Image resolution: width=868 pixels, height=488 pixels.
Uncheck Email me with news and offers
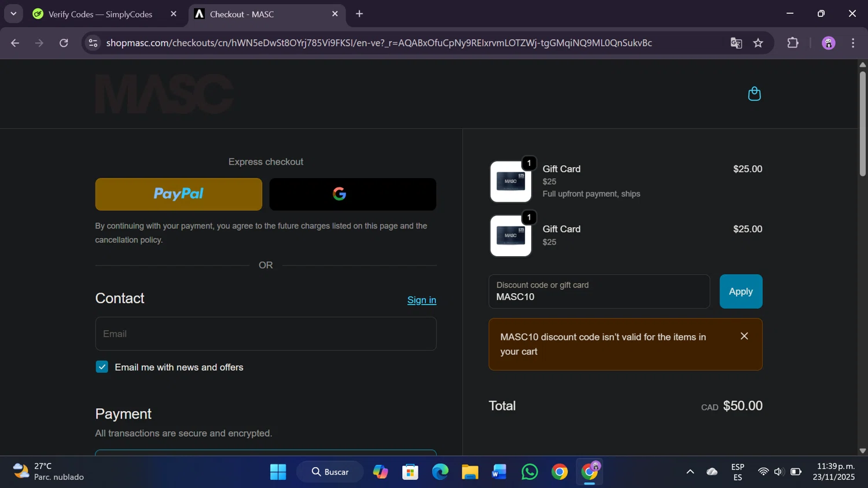(x=102, y=367)
